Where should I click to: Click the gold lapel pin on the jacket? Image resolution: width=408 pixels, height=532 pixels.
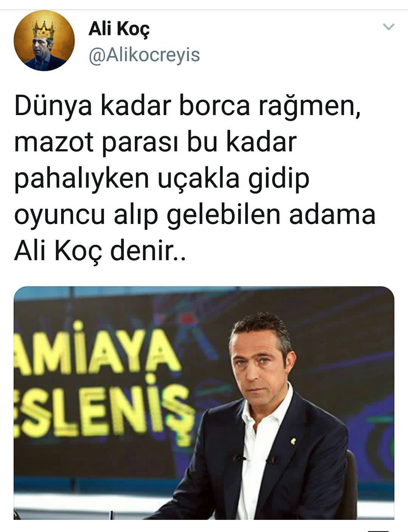point(294,441)
